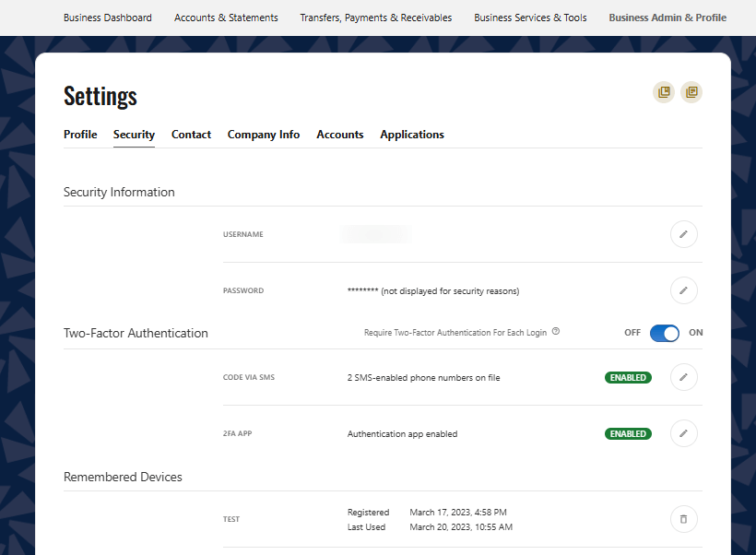Click the edit pencil for 2FA App

[x=683, y=433]
